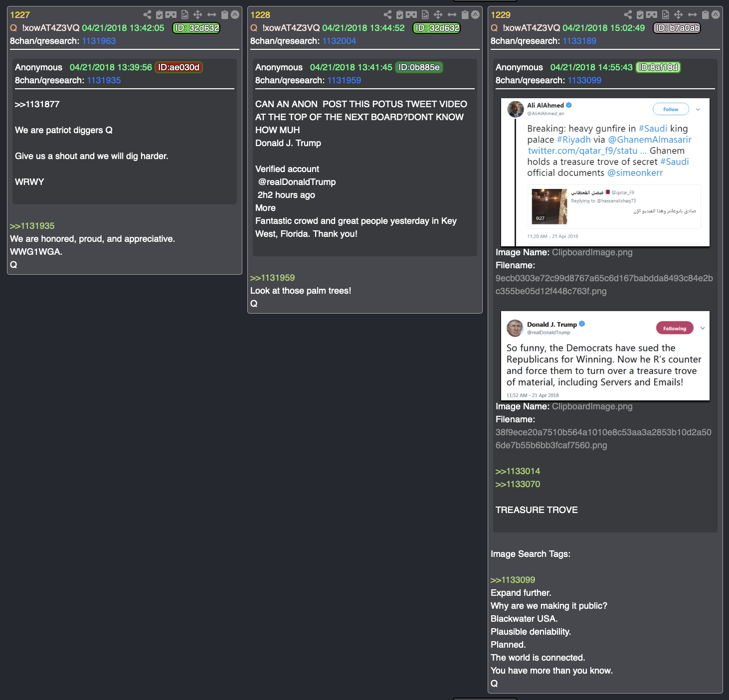Click four-way move icon on post 1227
729x700 pixels.
pos(198,15)
